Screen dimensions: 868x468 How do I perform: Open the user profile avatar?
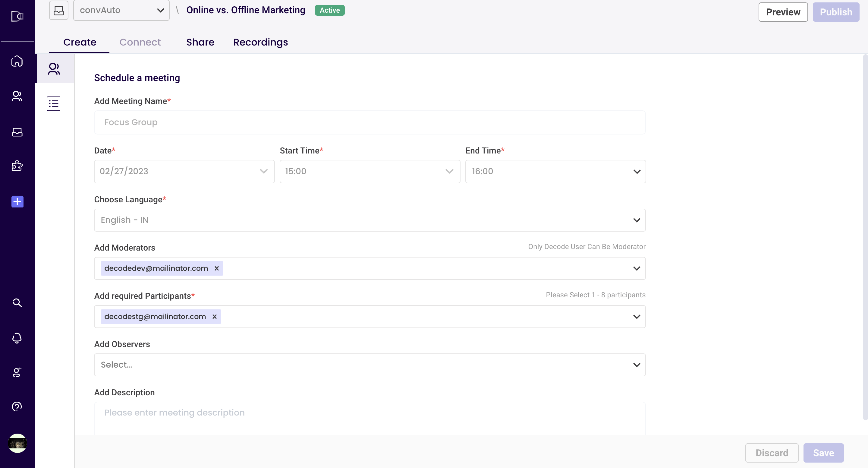click(x=17, y=443)
